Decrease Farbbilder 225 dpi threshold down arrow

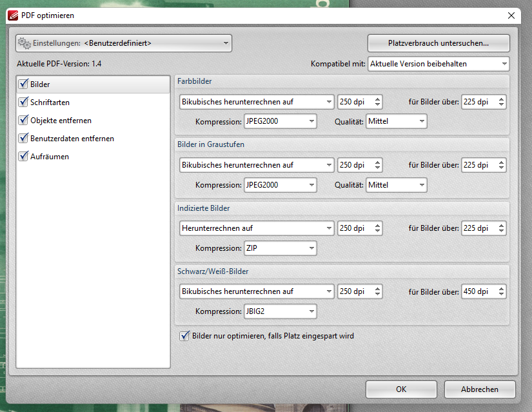pyautogui.click(x=502, y=104)
